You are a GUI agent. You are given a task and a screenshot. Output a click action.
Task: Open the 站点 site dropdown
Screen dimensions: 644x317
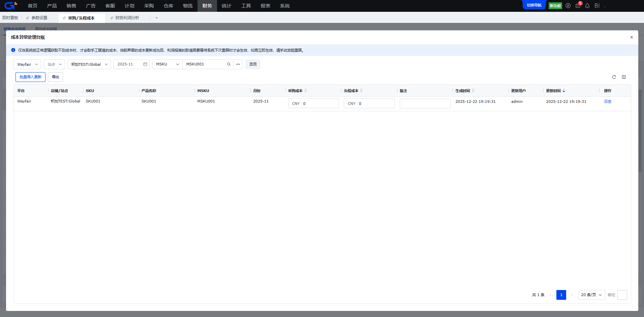coord(54,64)
